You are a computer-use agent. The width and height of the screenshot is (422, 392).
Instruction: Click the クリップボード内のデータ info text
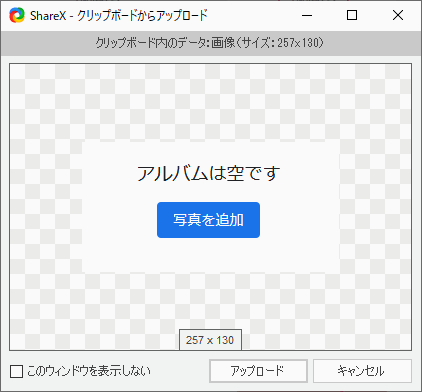point(209,43)
